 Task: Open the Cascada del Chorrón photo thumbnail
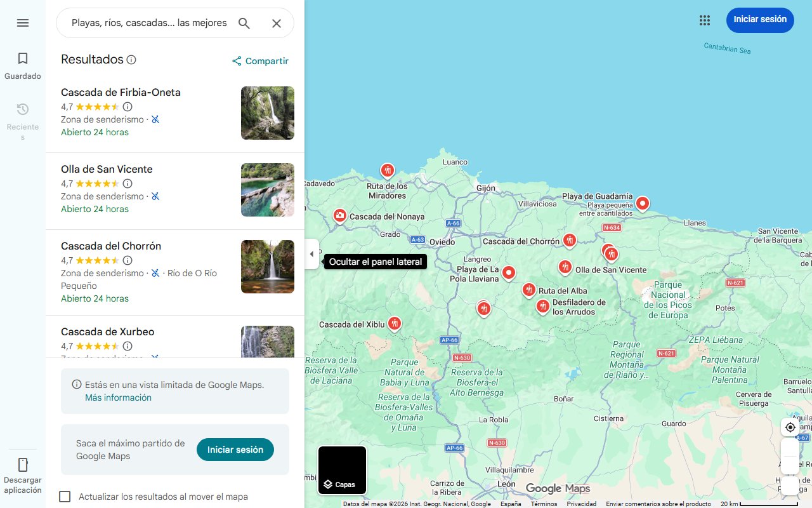click(267, 266)
